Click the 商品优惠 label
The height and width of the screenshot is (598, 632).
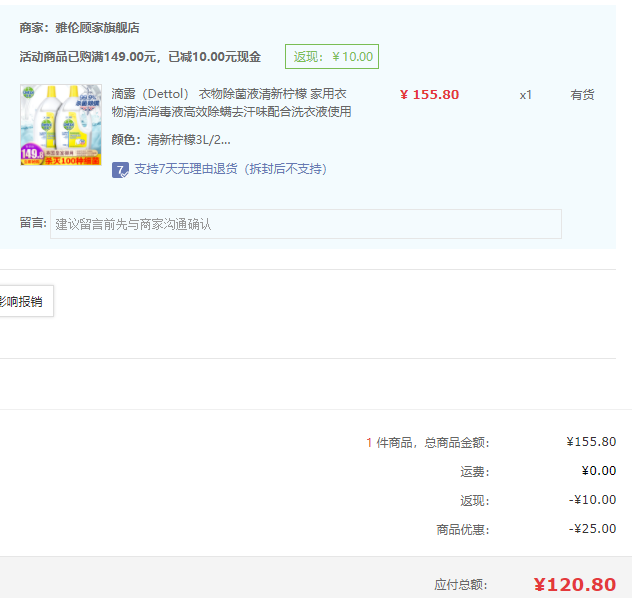[x=463, y=529]
